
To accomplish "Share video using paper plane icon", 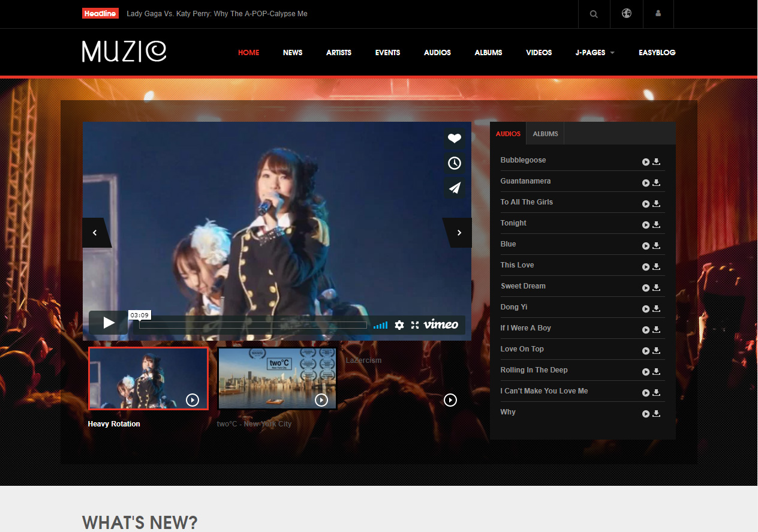I will 455,188.
